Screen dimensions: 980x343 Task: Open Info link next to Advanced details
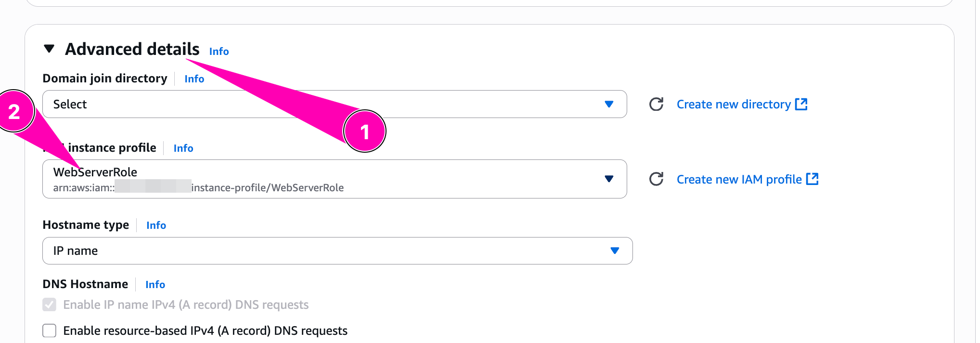click(219, 52)
